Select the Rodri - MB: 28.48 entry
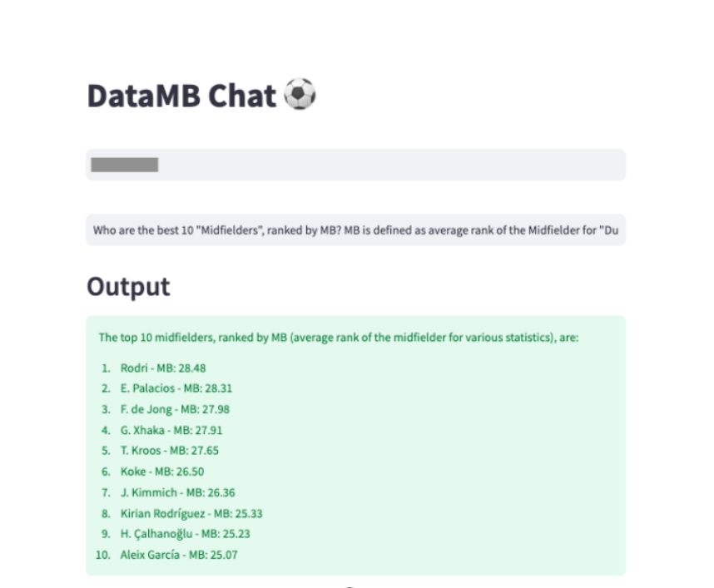This screenshot has width=714, height=588. coord(163,368)
